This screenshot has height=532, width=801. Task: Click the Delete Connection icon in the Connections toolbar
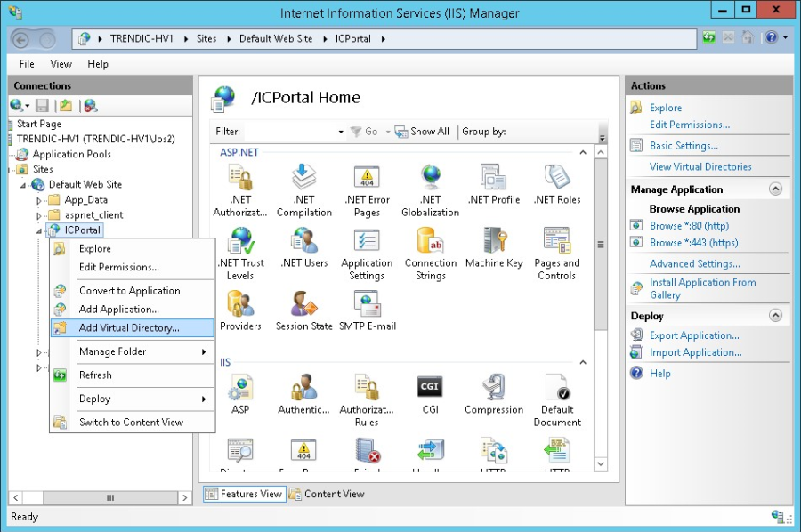91,106
